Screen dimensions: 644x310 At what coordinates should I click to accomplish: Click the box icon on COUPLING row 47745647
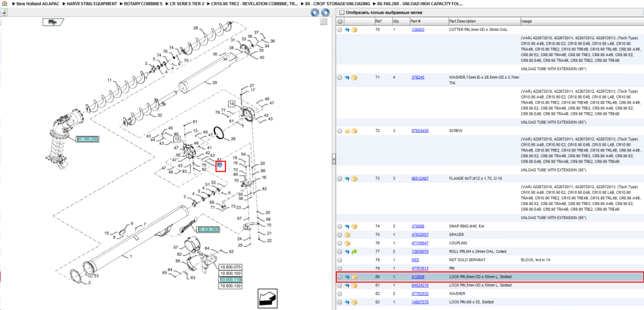(x=347, y=244)
